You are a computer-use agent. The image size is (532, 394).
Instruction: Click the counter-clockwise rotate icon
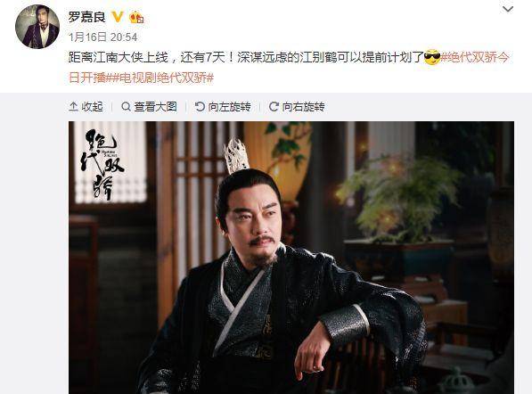point(200,107)
